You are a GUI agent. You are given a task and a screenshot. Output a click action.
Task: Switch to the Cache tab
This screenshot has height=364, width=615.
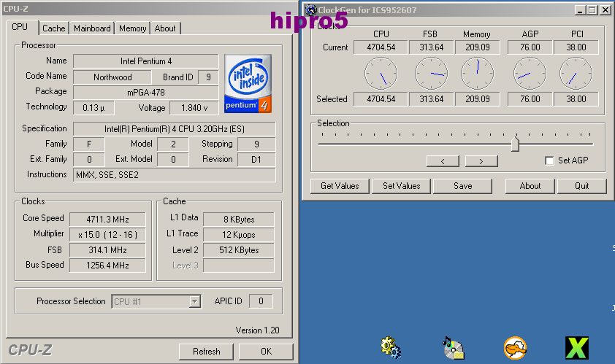[x=54, y=28]
